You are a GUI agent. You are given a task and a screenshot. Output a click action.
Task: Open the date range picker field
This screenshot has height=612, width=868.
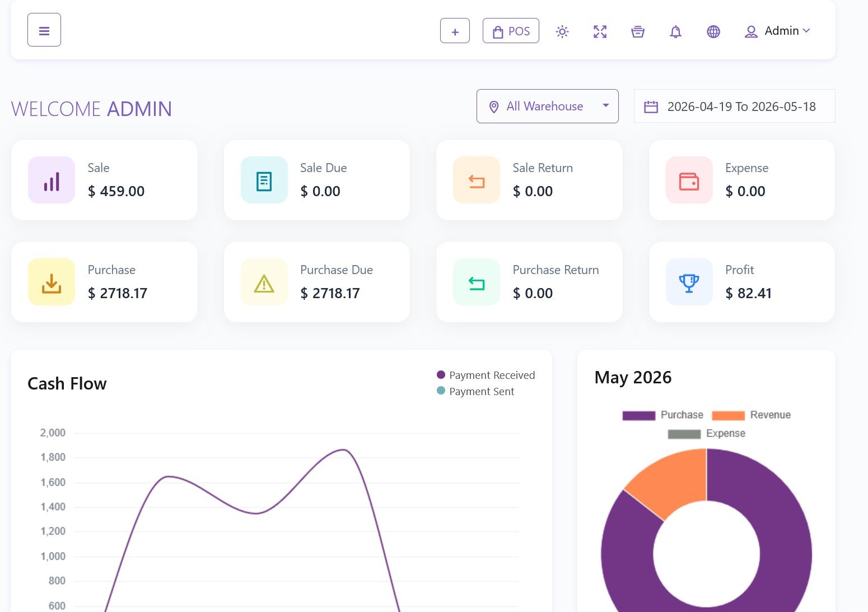tap(734, 106)
